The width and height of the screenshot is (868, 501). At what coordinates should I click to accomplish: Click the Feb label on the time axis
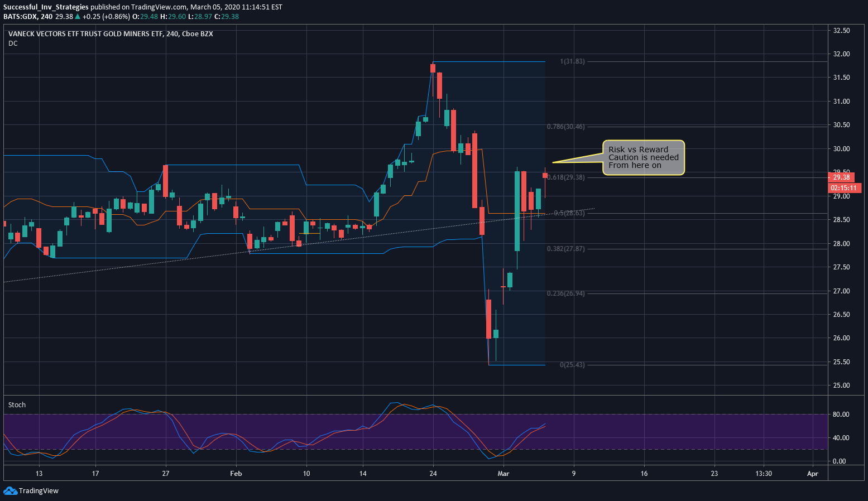(x=236, y=474)
